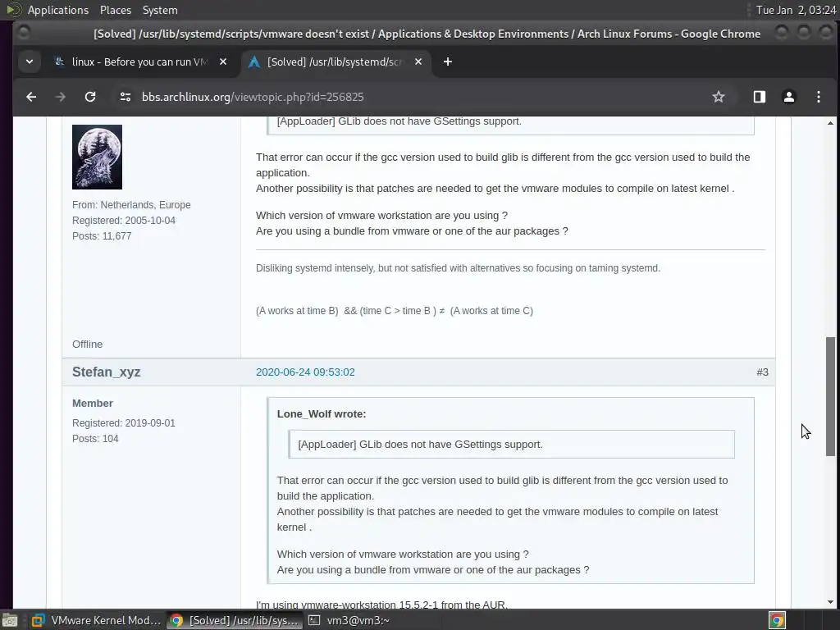Click 'Posts: 104' text

click(x=95, y=439)
